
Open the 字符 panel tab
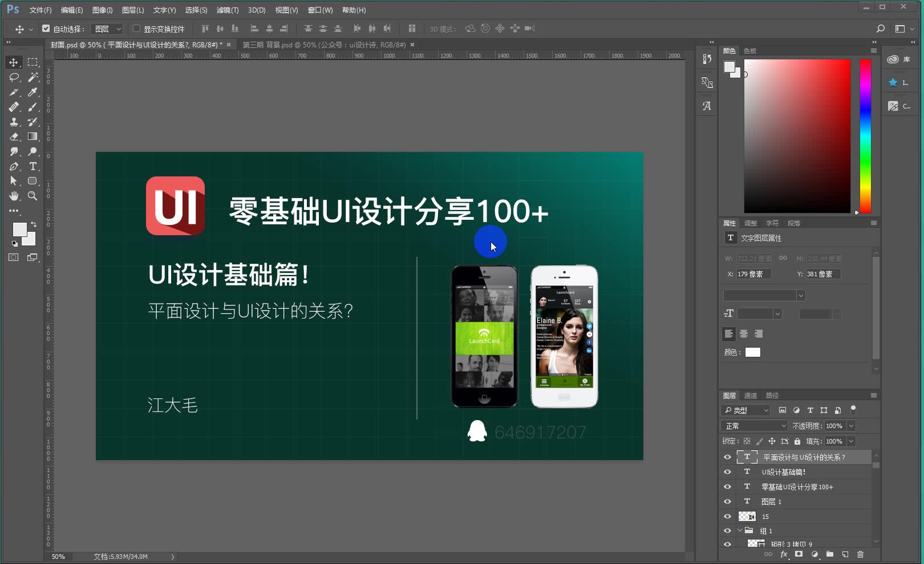[x=772, y=223]
